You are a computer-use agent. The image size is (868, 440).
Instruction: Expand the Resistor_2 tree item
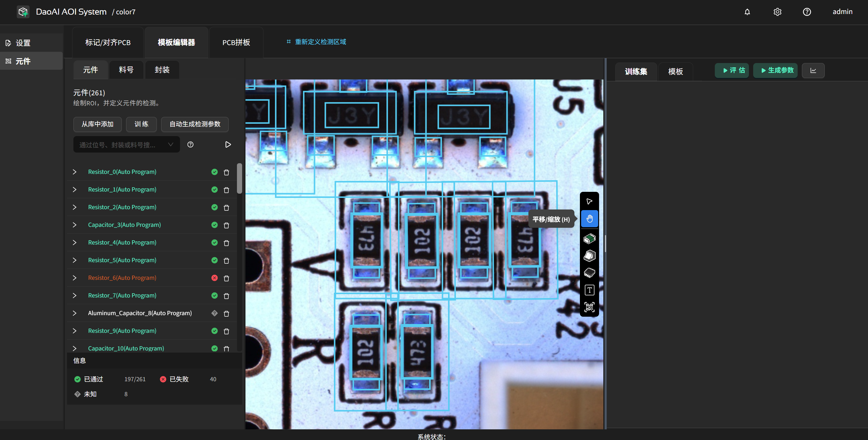coord(75,207)
